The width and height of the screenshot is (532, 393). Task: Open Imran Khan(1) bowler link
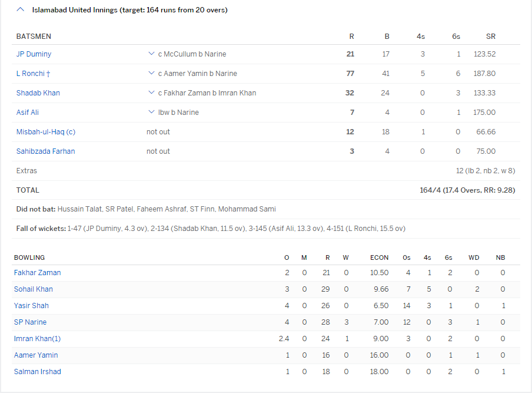tap(37, 339)
